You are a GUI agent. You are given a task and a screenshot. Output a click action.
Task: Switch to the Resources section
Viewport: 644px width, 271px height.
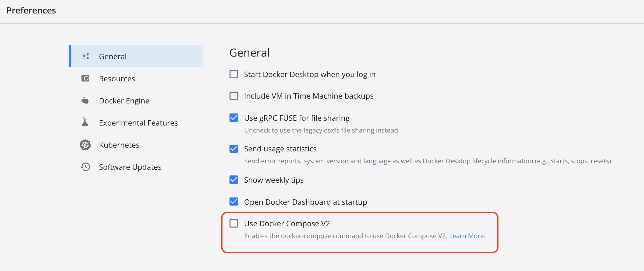117,79
